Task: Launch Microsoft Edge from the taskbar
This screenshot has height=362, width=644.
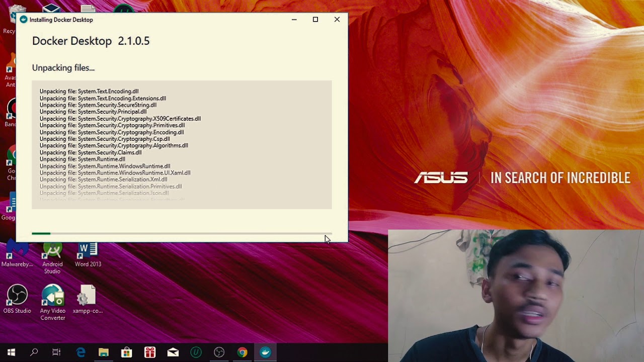Action: pos(80,352)
